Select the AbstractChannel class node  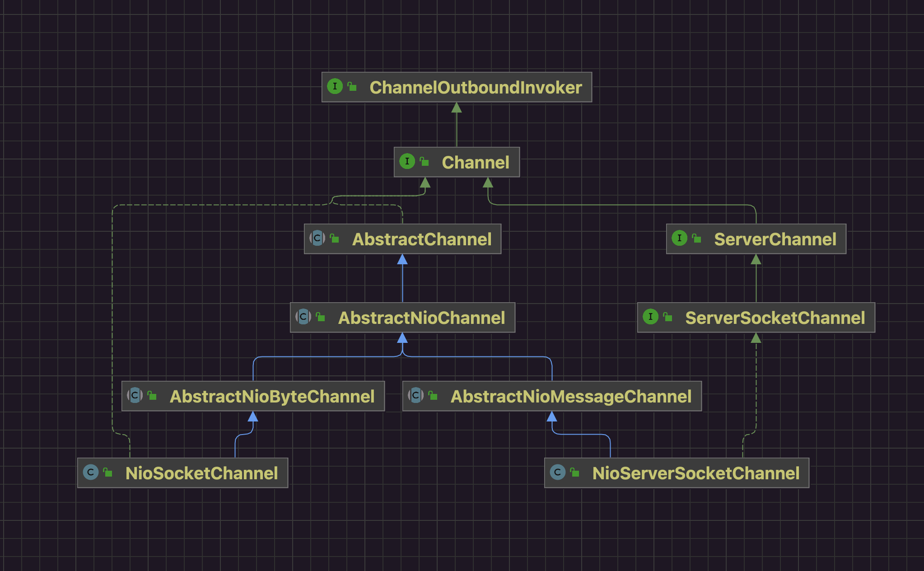421,239
